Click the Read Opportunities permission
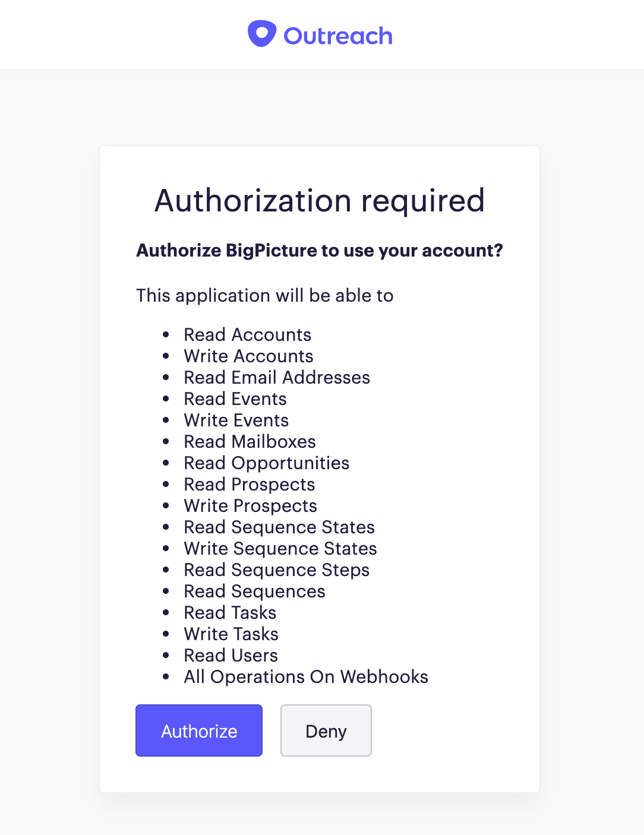The image size is (644, 835). tap(266, 463)
